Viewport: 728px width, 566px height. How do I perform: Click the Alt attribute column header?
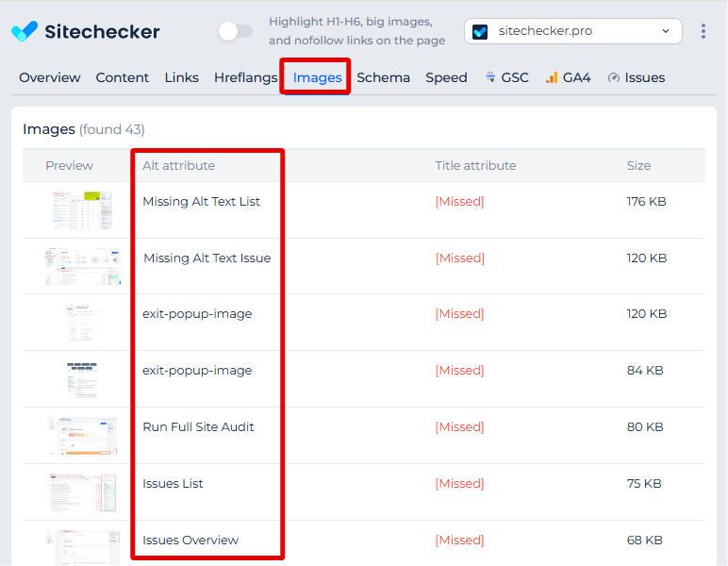(179, 166)
